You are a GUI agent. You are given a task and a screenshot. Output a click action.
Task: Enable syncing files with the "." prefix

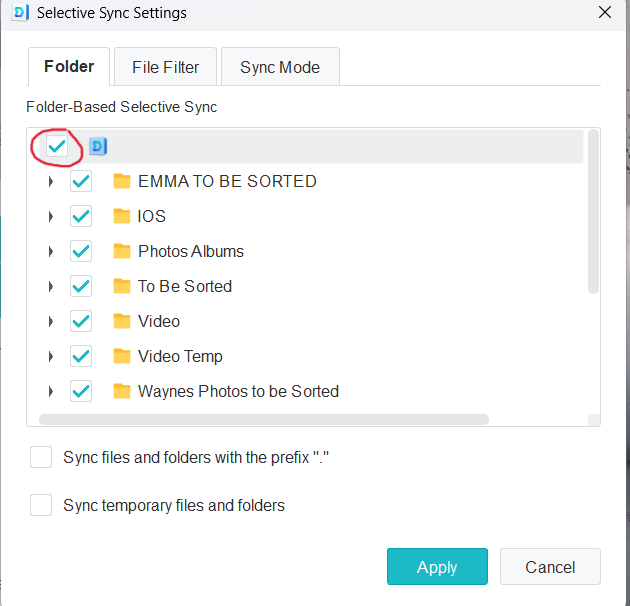pos(41,458)
